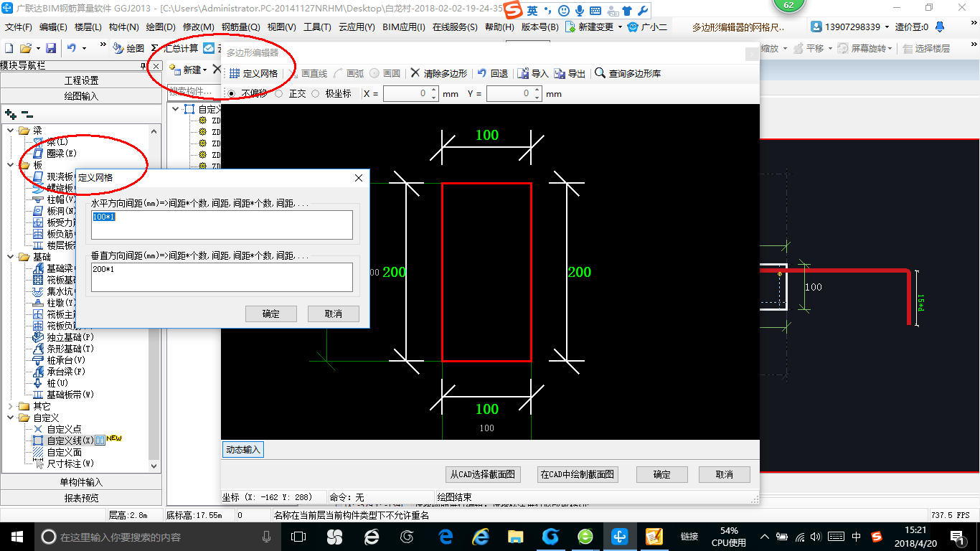Click the 从CAD选择截面图 button

tap(482, 474)
